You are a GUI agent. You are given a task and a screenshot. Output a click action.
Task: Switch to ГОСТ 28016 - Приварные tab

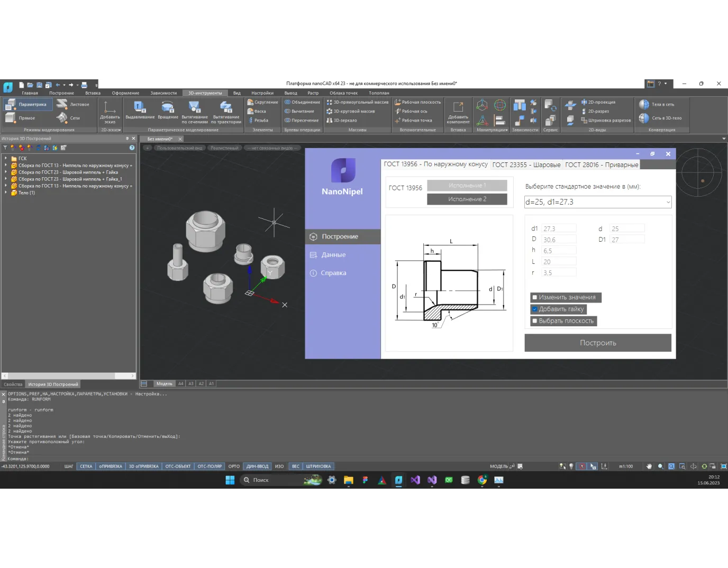pyautogui.click(x=602, y=165)
